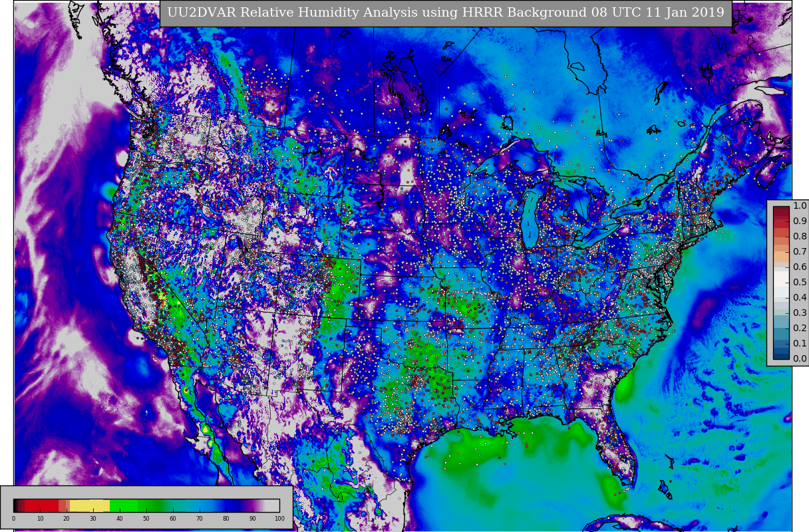Click the '0.5' label on vertical colorbar
The height and width of the screenshot is (532, 809).
tap(800, 283)
